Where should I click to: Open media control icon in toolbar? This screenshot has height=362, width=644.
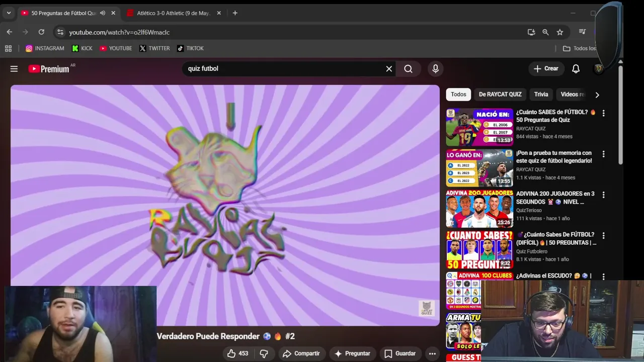(x=583, y=32)
